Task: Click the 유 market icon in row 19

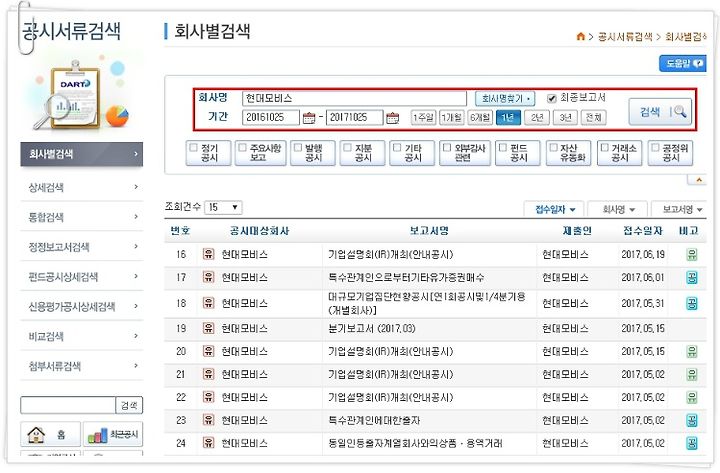Action: pyautogui.click(x=208, y=328)
